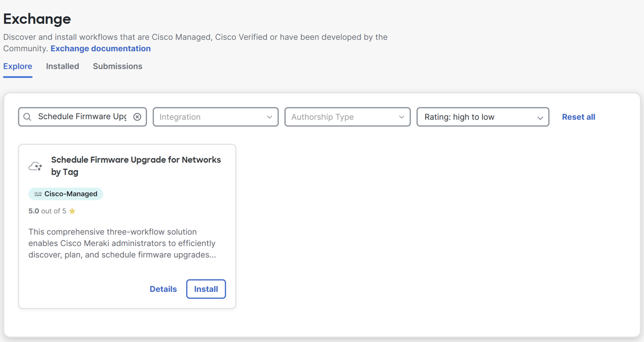
Task: Open the Authorship Type dropdown
Action: pyautogui.click(x=348, y=117)
